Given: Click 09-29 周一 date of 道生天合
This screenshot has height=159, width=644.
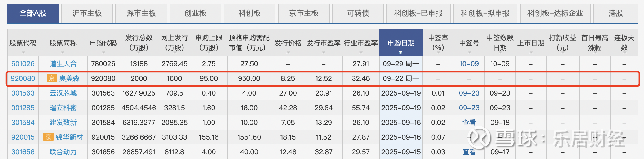Looking at the screenshot, I should pyautogui.click(x=401, y=64).
